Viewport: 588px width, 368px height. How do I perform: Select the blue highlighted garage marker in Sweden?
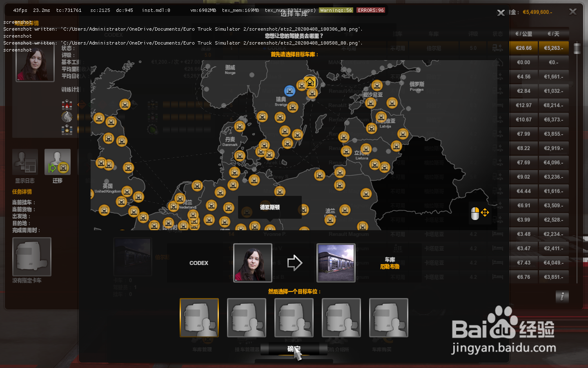tap(290, 91)
